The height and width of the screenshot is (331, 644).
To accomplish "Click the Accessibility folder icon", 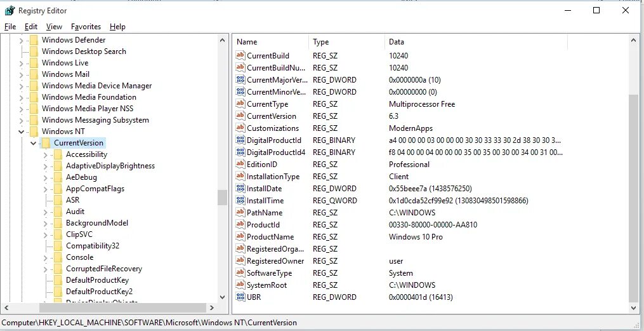I will coord(58,154).
